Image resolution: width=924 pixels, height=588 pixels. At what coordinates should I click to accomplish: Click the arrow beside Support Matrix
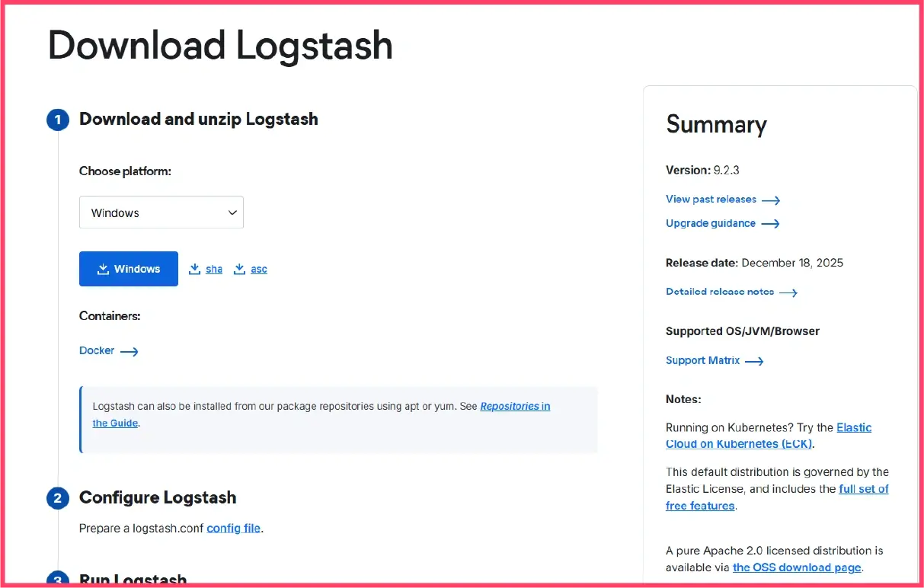pos(754,360)
